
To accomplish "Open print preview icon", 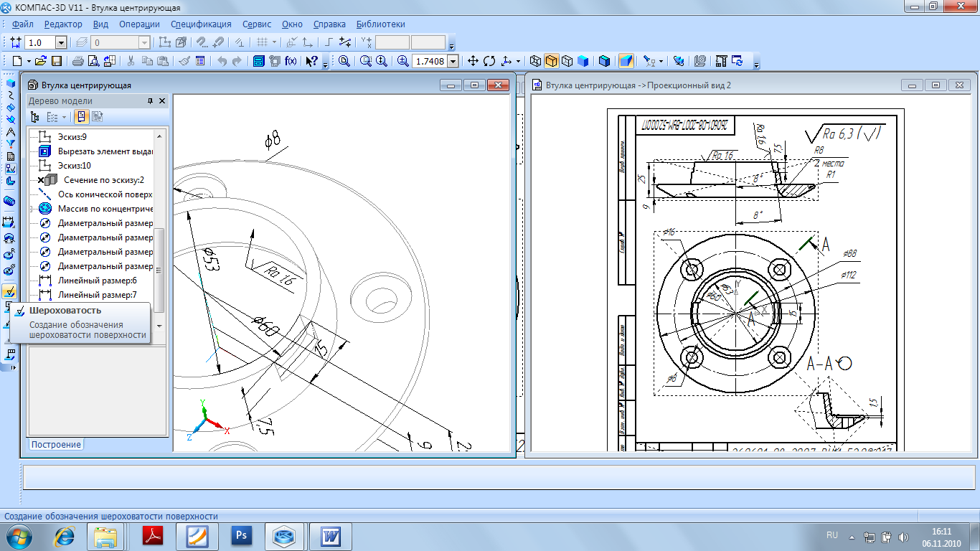I will coord(93,61).
